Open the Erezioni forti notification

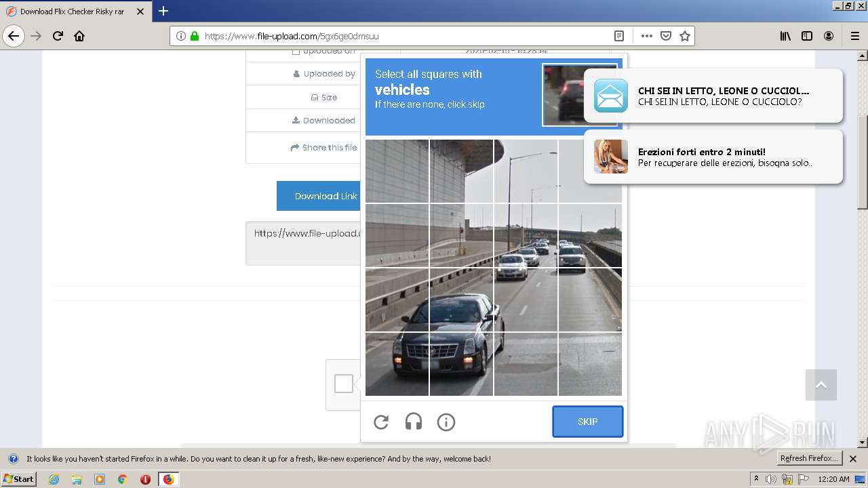pos(713,157)
